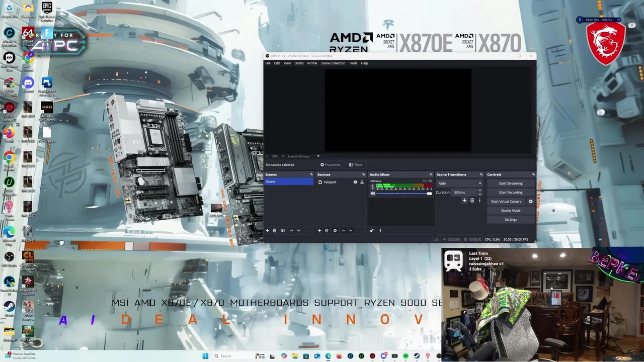The height and width of the screenshot is (362, 644).
Task: Remove selected source trash icon
Action: coord(327,230)
